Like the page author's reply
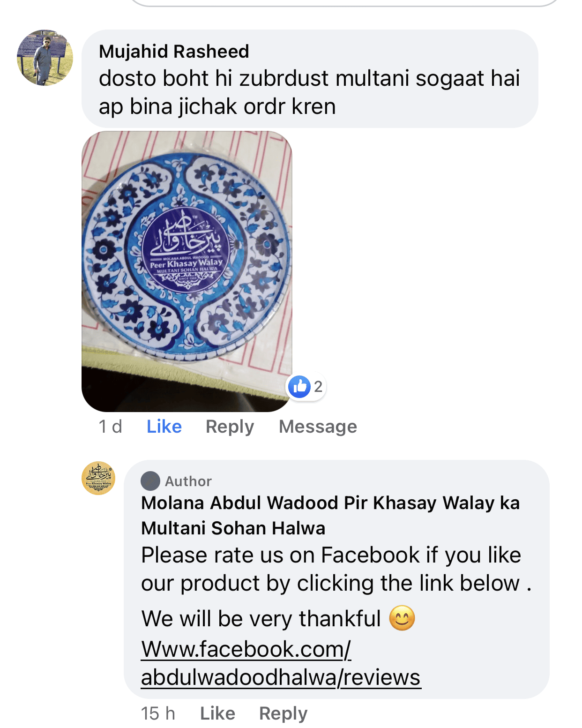This screenshot has width=582, height=728. pos(217,713)
